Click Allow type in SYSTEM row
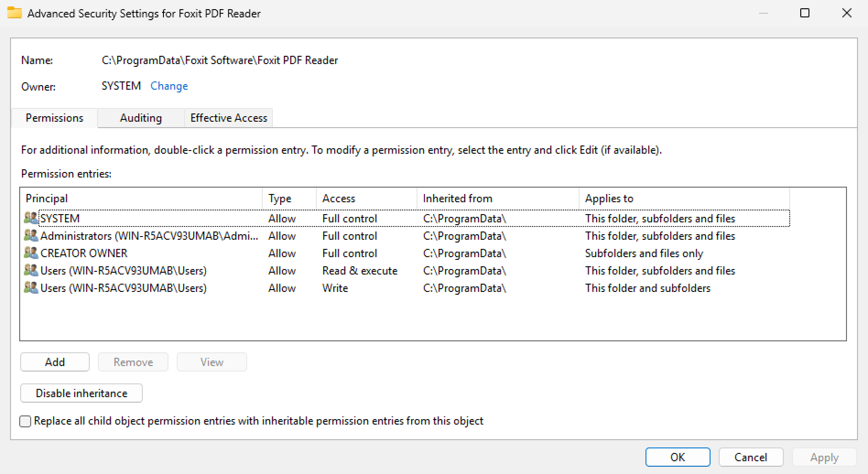This screenshot has height=474, width=868. click(282, 218)
